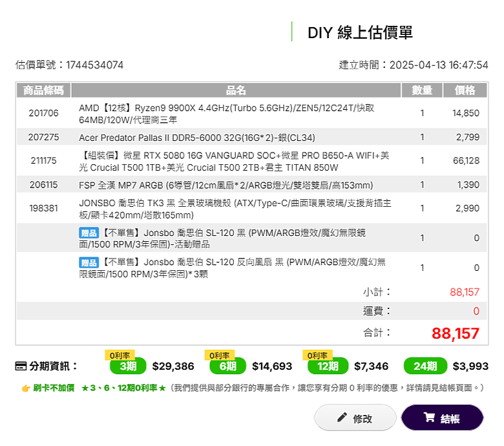Click the 結帳 checkout button

[x=442, y=418]
